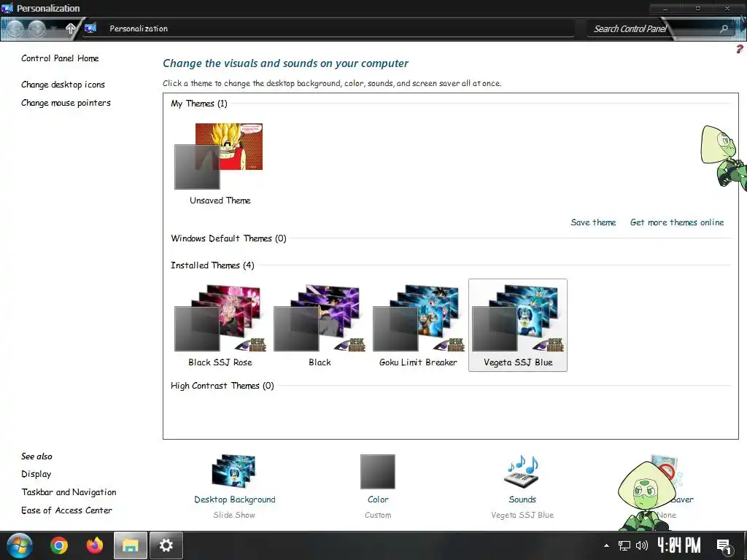Image resolution: width=747 pixels, height=560 pixels.
Task: Minimize the Personalization window
Action: tap(665, 9)
